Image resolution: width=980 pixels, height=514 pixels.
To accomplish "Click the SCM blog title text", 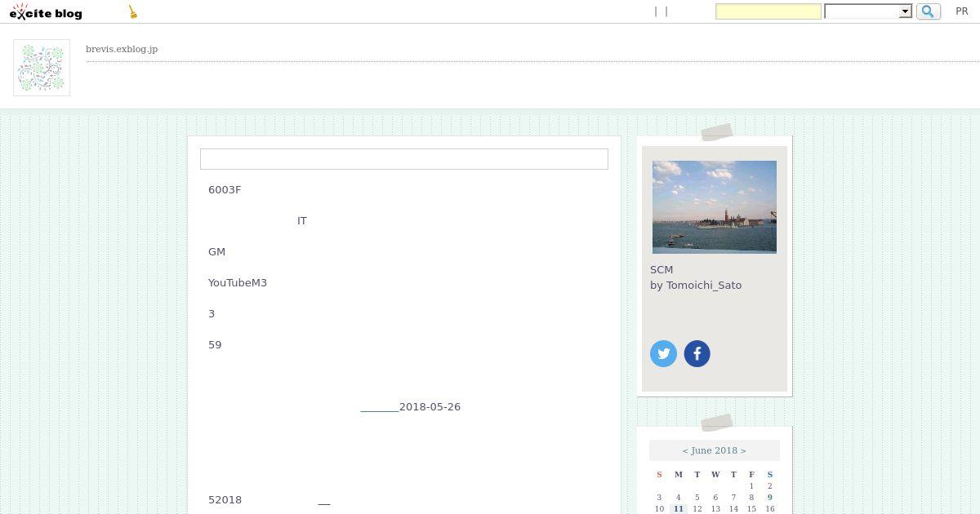I will click(661, 270).
